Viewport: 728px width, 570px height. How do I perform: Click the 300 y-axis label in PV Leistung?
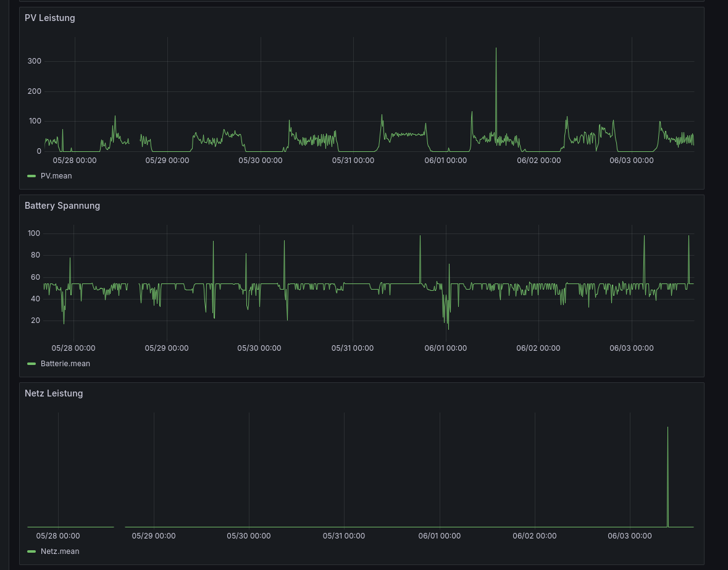pos(34,61)
